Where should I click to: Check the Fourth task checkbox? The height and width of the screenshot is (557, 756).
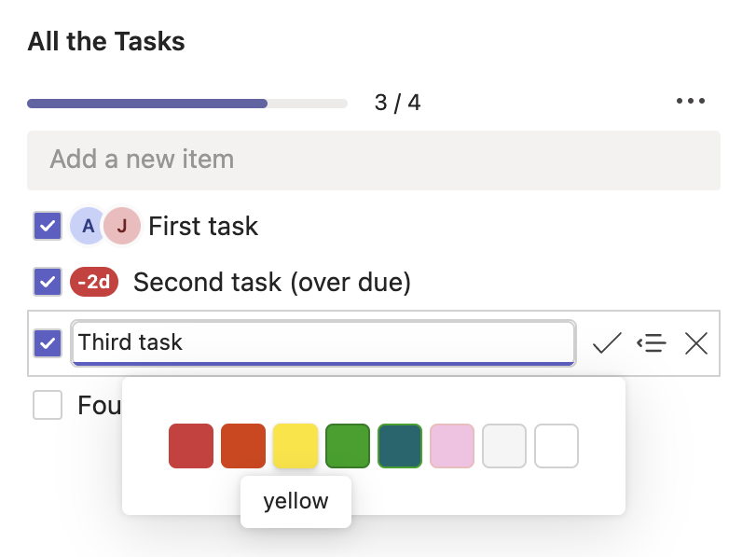pyautogui.click(x=48, y=405)
